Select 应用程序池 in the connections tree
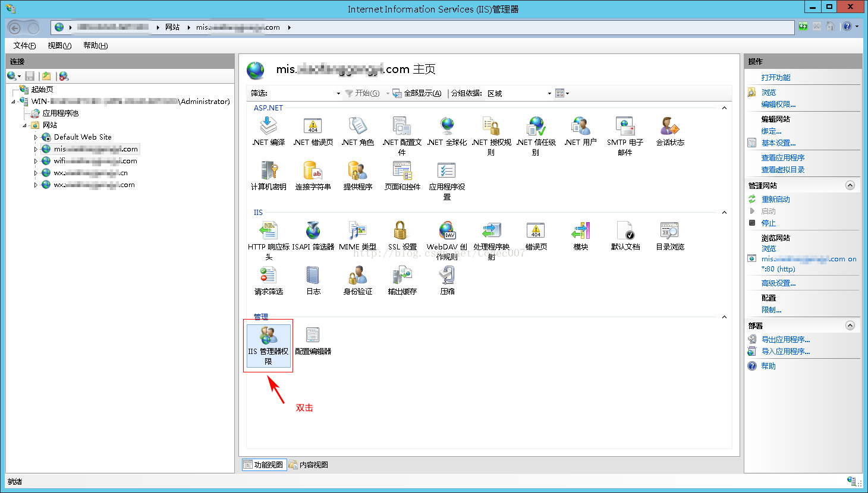The height and width of the screenshot is (493, 868). tap(60, 113)
